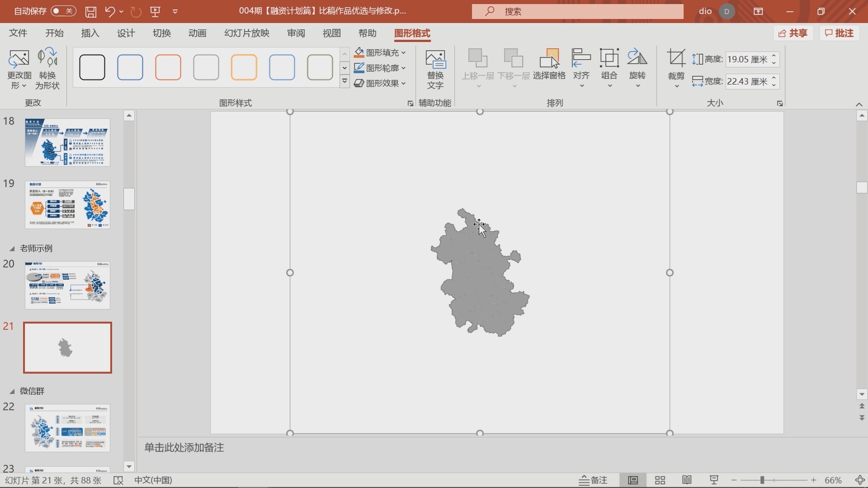This screenshot has height=488, width=868.
Task: Apply the yellow-orange outline graphic style
Action: click(244, 67)
